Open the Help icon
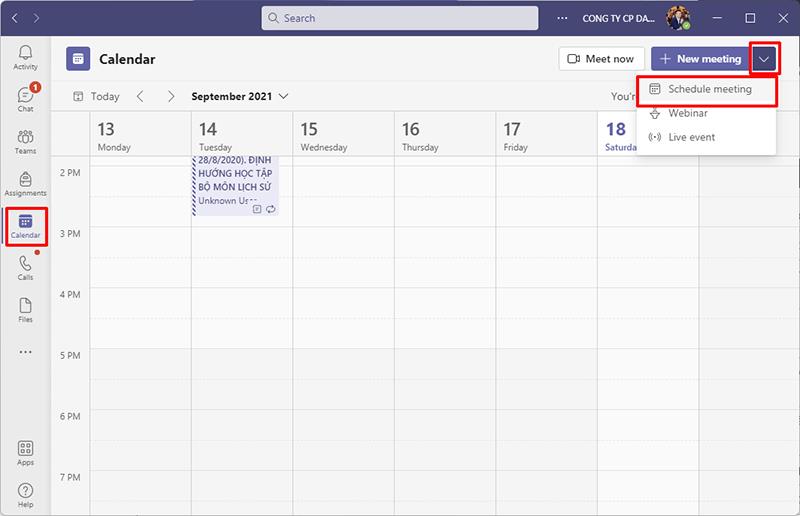This screenshot has height=516, width=800. tap(25, 495)
